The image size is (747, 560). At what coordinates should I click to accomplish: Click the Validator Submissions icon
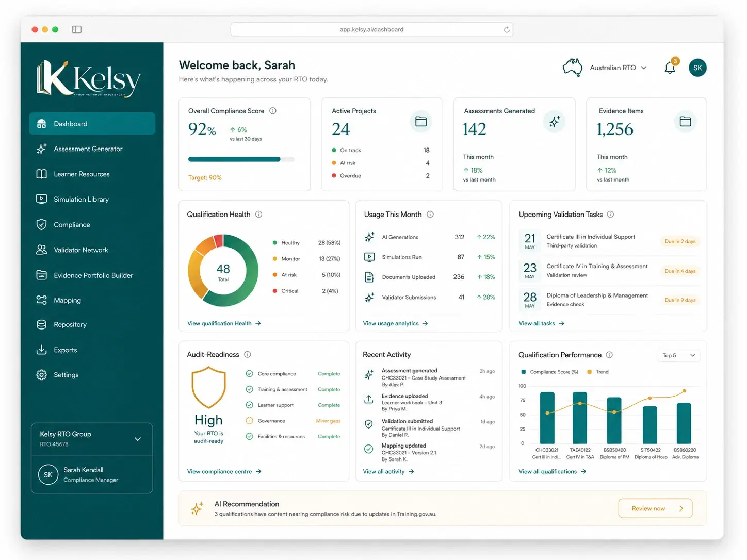369,298
